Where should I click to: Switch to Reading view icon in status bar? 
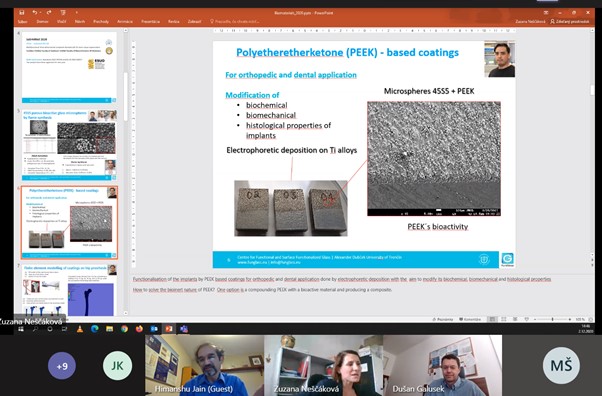pyautogui.click(x=515, y=319)
